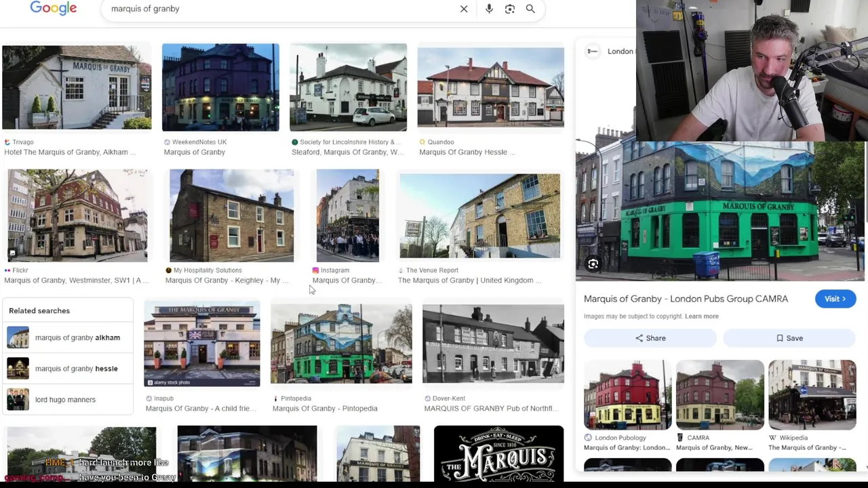Image resolution: width=868 pixels, height=488 pixels.
Task: Open Flickr Westminster SW1 pub thumbnail
Action: click(77, 216)
